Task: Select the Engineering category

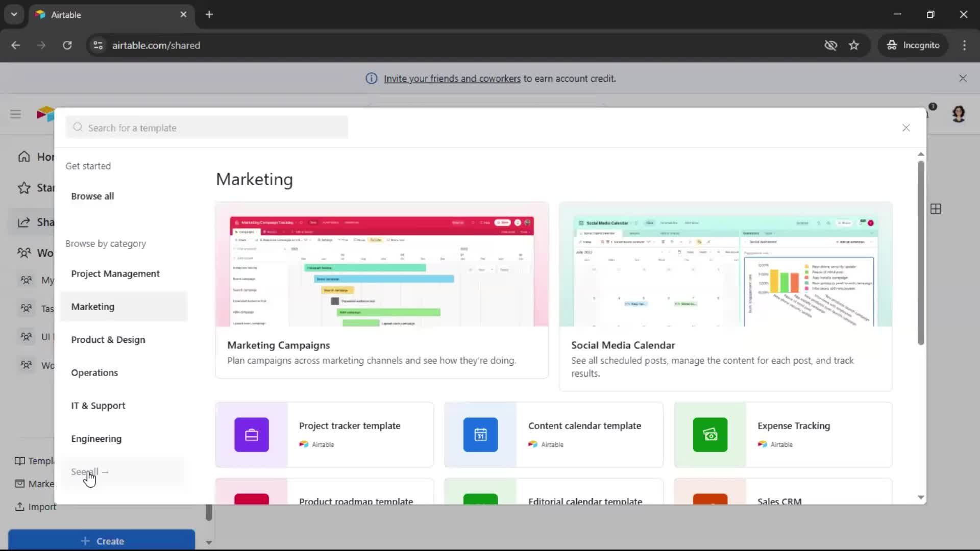Action: coord(96,439)
